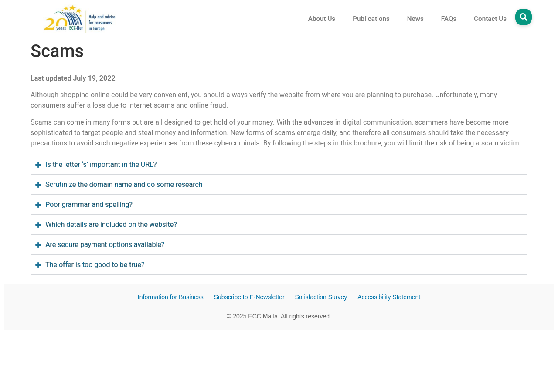The width and height of the screenshot is (558, 392).
Task: Click plus icon beside offer too good
Action: tap(38, 265)
